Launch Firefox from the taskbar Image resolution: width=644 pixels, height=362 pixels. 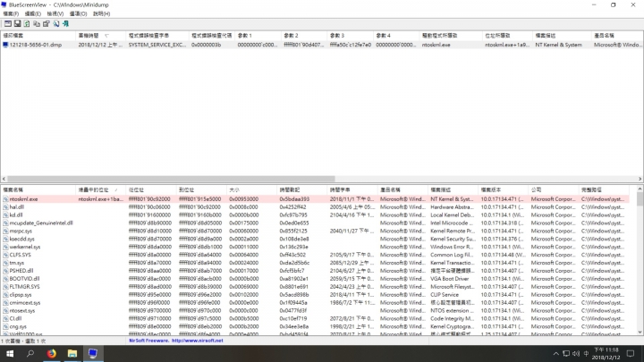51,353
